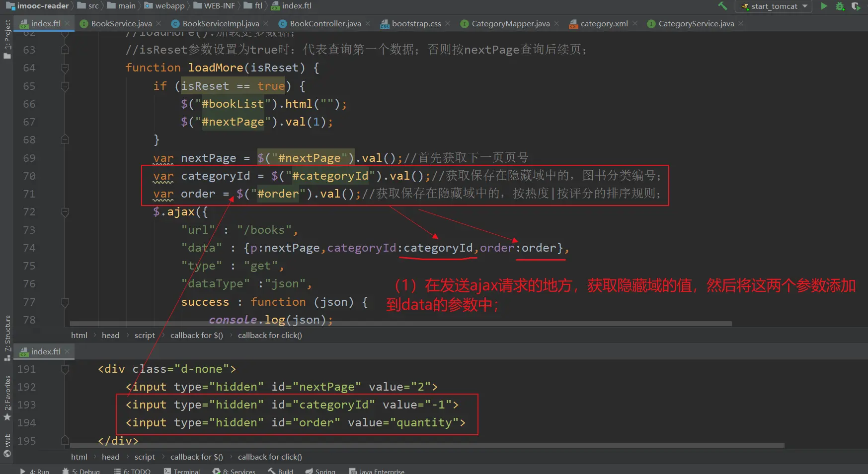
Task: Open the 8: Services tool window
Action: (234, 471)
